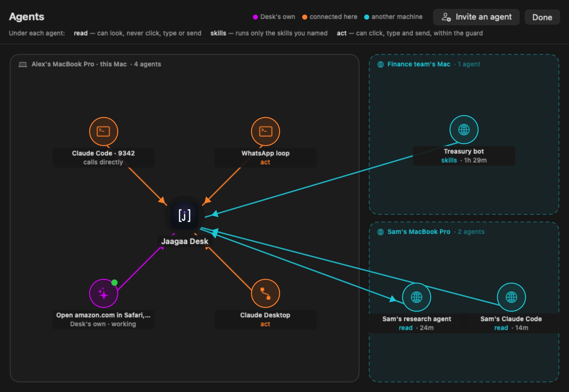Click the Treasury bot label
The width and height of the screenshot is (569, 392).
(464, 151)
